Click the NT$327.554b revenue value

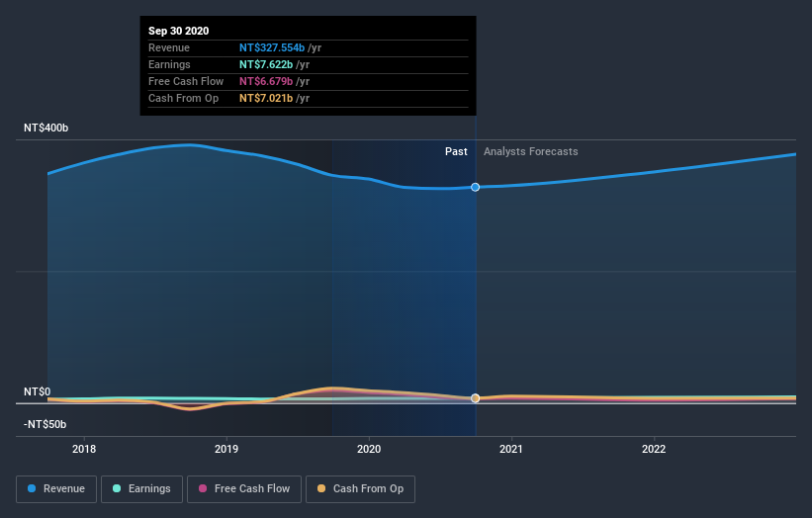pos(272,47)
